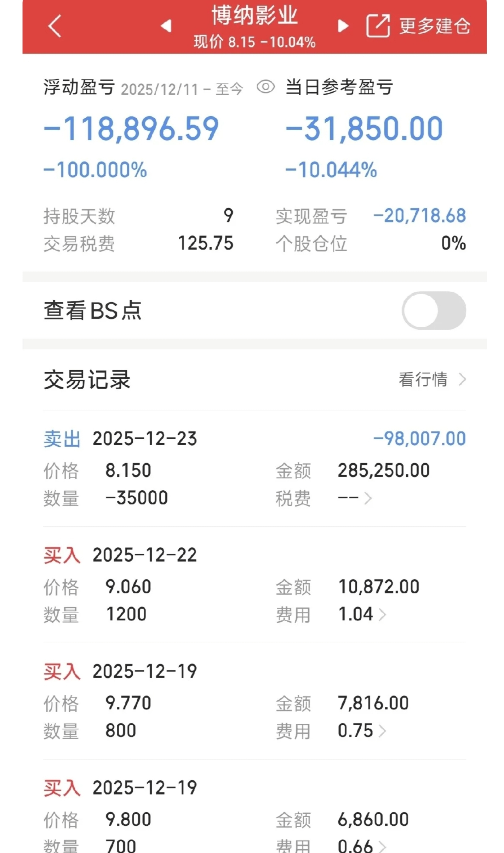Tap the back arrow icon
Screen dimensions: 504x853
[55, 26]
